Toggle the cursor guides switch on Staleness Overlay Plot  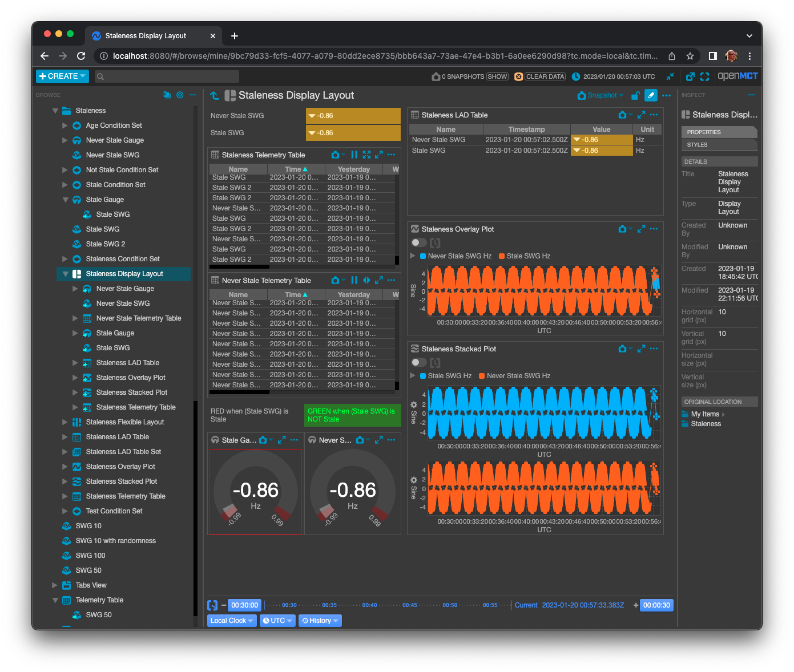click(418, 242)
